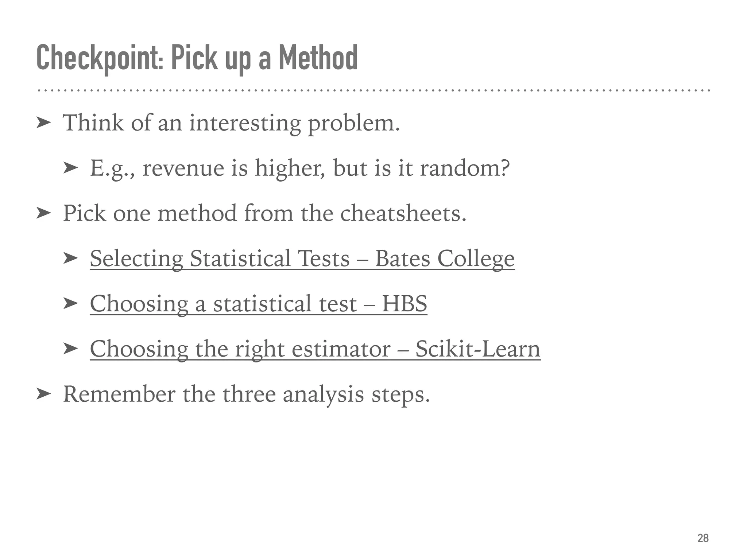Click the word 'Checkpoint:' in the slide title
Screen dimensions: 747x560
(x=100, y=58)
